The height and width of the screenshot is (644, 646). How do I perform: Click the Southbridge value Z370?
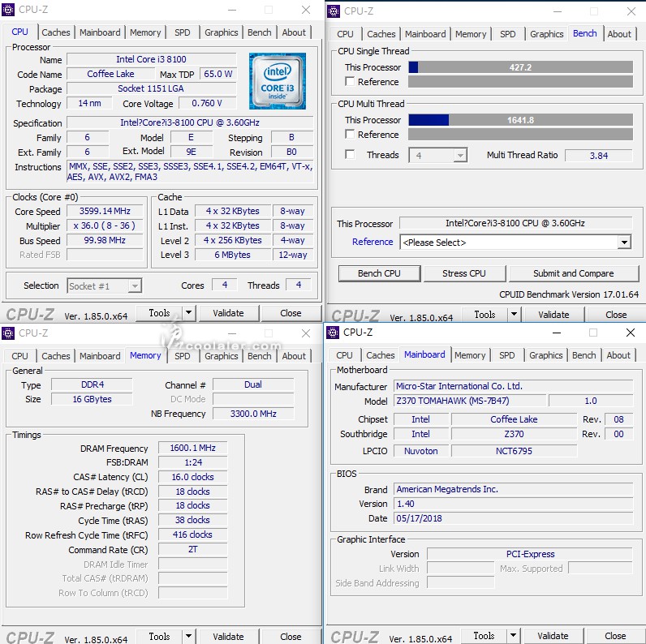click(515, 434)
